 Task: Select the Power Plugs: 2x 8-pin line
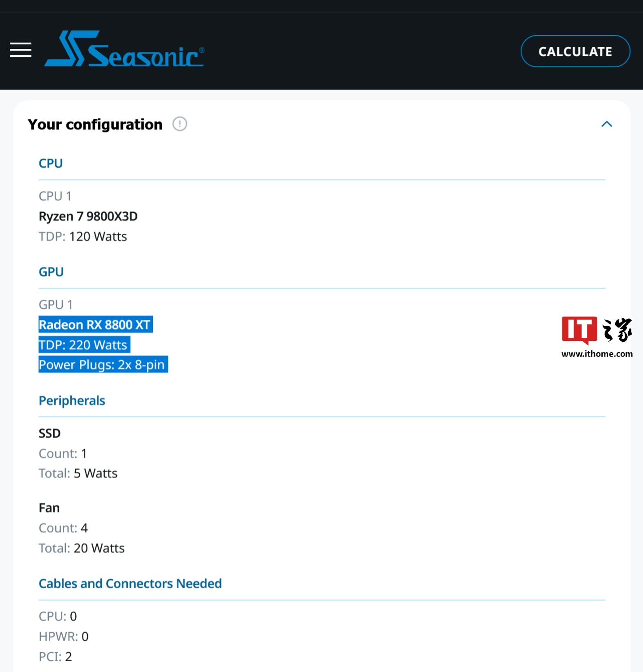[x=103, y=365]
